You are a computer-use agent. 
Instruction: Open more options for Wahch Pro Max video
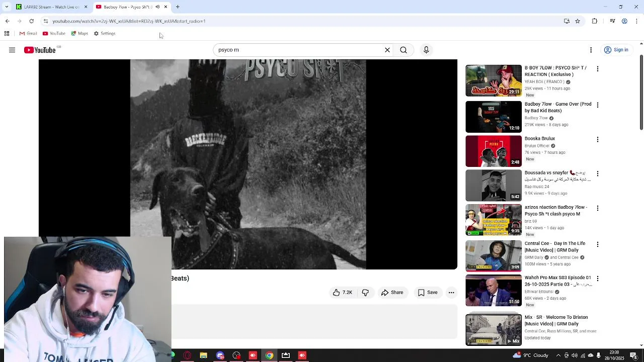pyautogui.click(x=598, y=279)
